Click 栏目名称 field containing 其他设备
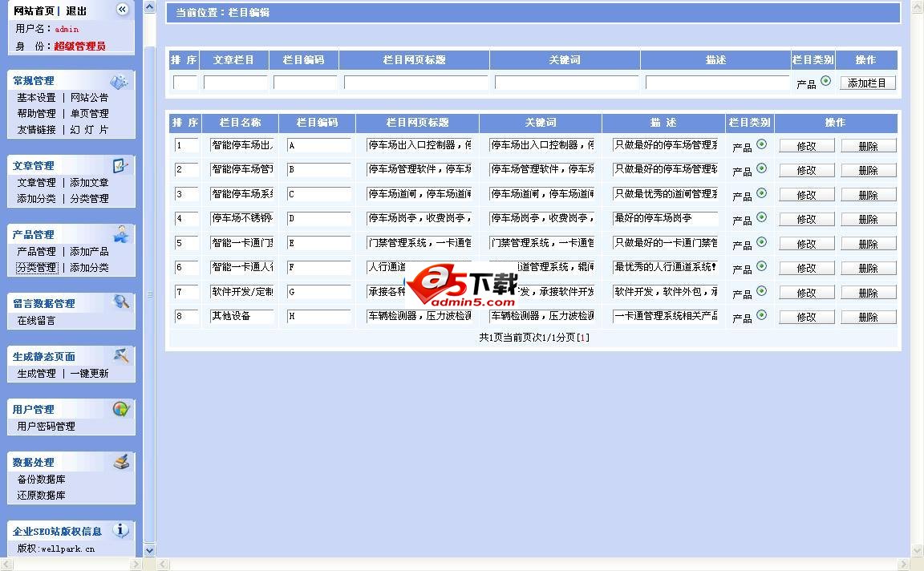 (x=242, y=317)
